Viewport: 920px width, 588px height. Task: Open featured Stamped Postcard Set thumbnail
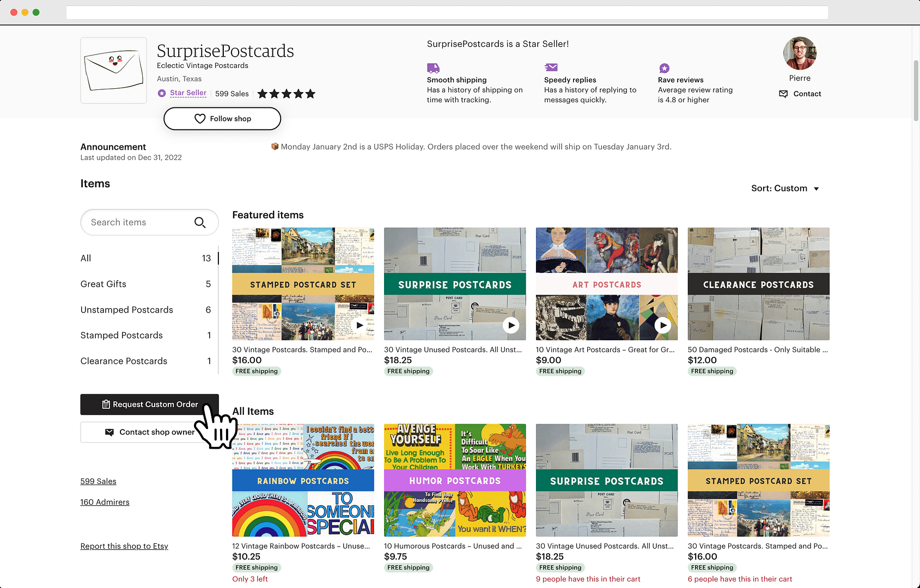tap(303, 284)
